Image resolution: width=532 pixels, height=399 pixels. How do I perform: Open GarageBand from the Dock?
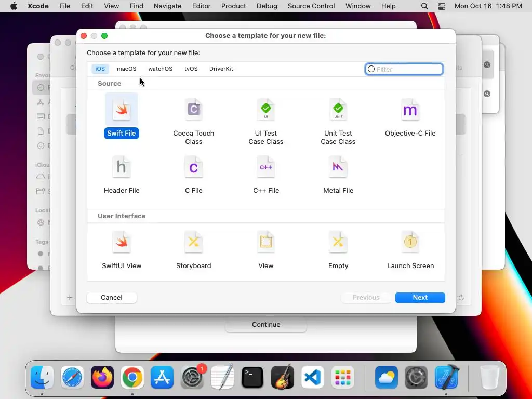coord(283,377)
